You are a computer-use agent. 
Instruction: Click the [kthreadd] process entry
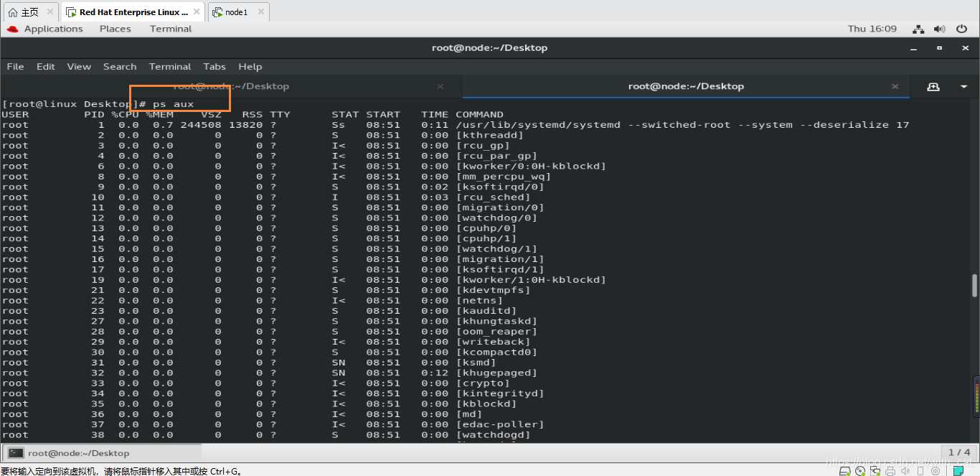tap(490, 135)
